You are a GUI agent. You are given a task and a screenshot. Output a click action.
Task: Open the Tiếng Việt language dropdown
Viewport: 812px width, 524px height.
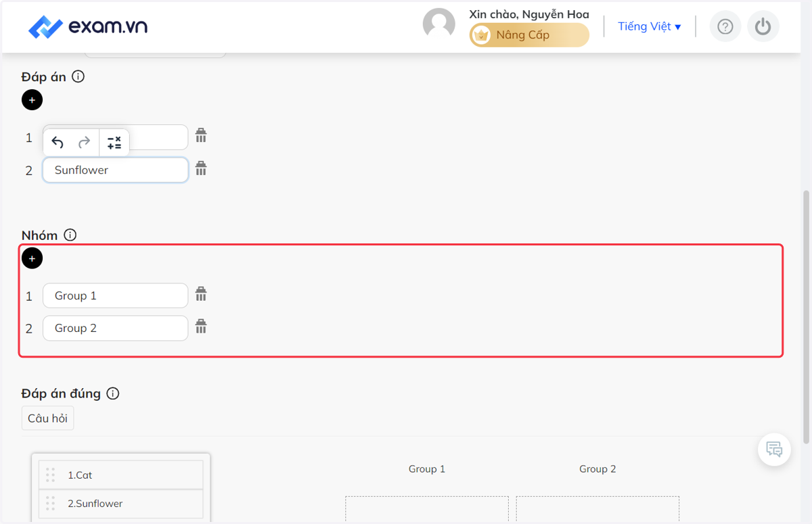coord(650,26)
